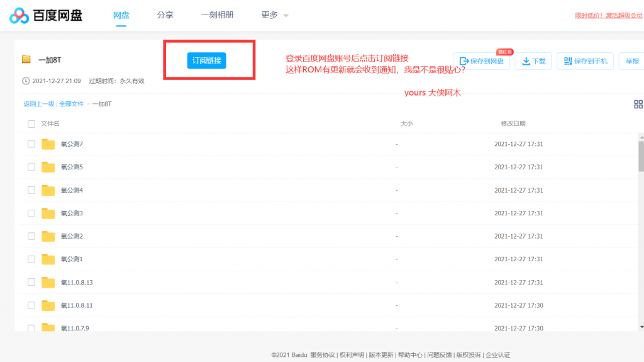Click the file list scrollbar thumb

point(641,156)
